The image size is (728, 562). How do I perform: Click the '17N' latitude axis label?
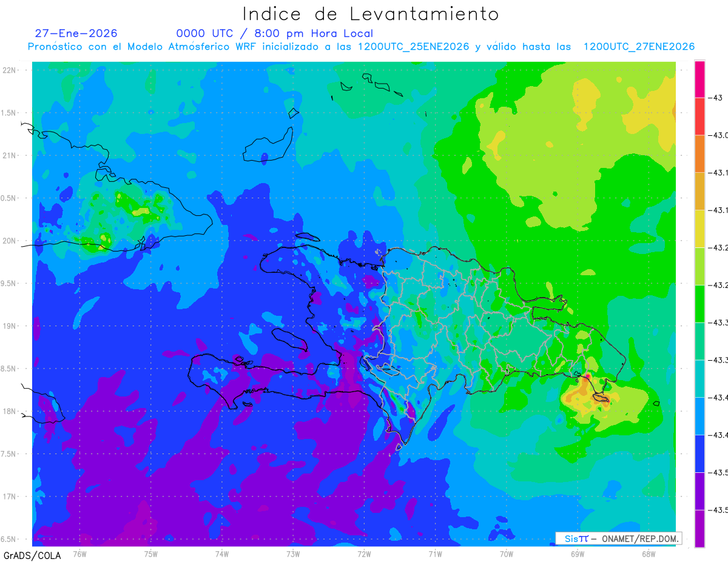coord(10,497)
